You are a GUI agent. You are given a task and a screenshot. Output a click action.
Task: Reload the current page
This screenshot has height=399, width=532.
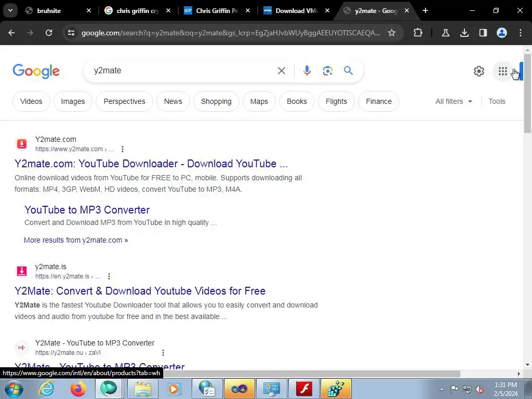pyautogui.click(x=49, y=33)
